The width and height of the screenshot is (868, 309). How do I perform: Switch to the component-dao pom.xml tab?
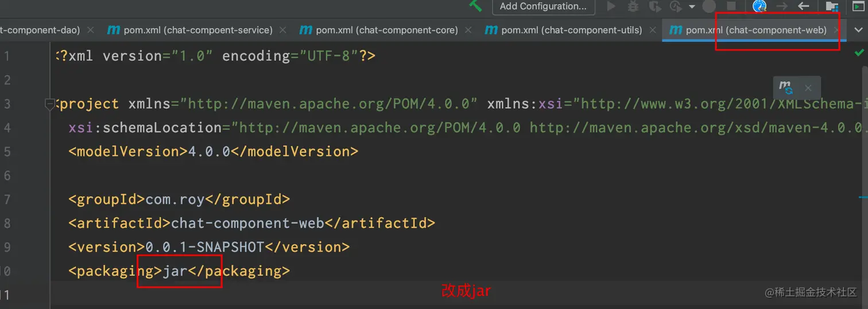(48, 30)
